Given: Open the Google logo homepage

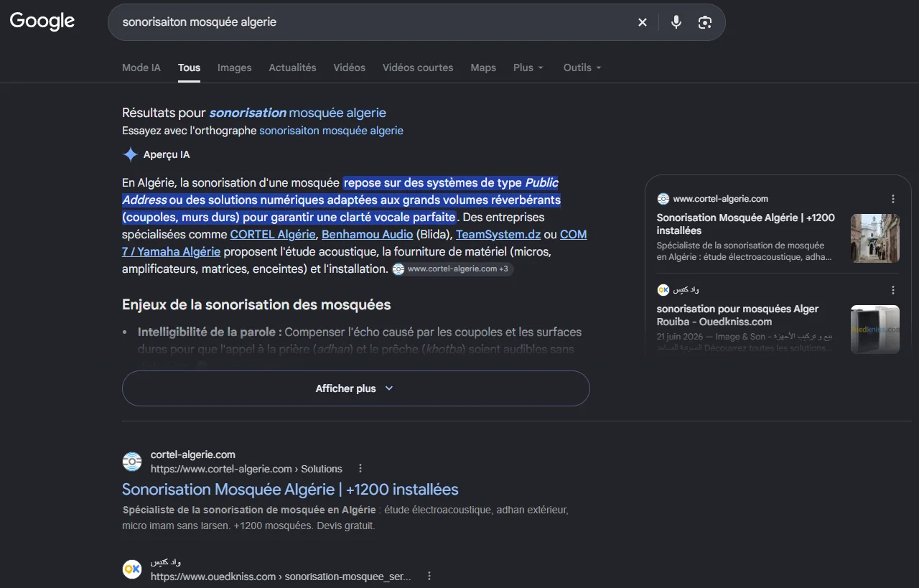Looking at the screenshot, I should 42,22.
